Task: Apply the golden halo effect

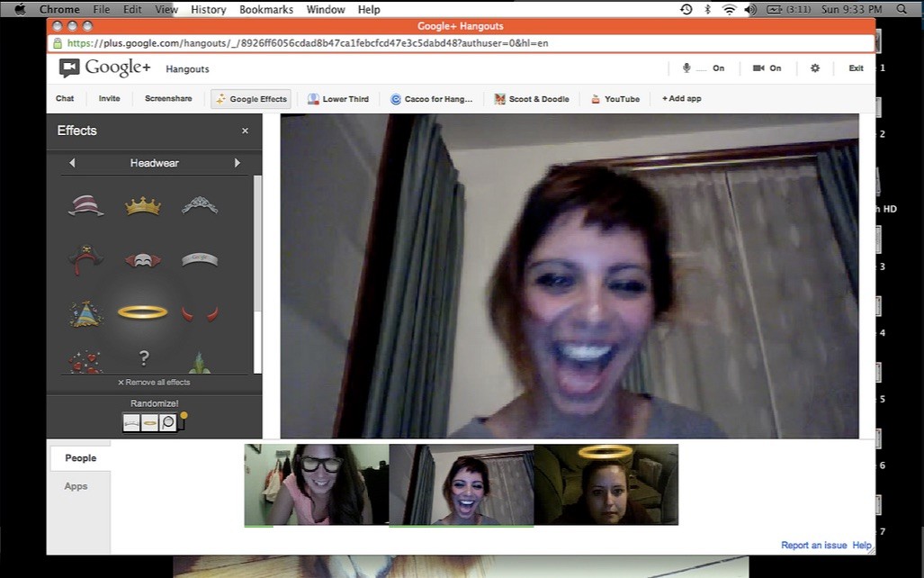Action: tap(143, 312)
